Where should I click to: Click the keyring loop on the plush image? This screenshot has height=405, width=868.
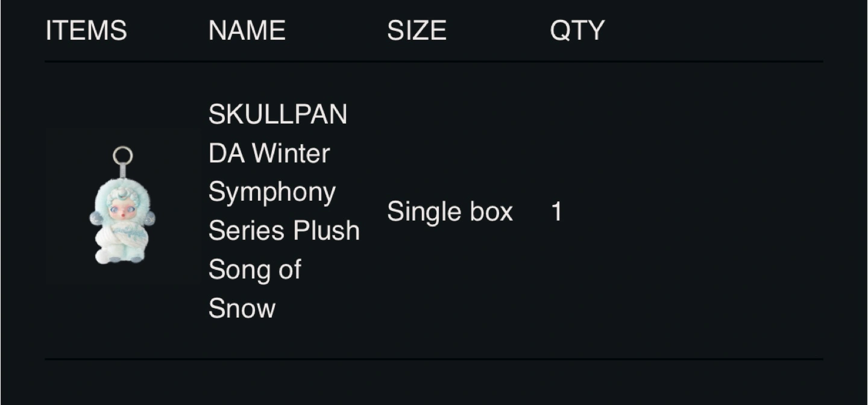[122, 156]
